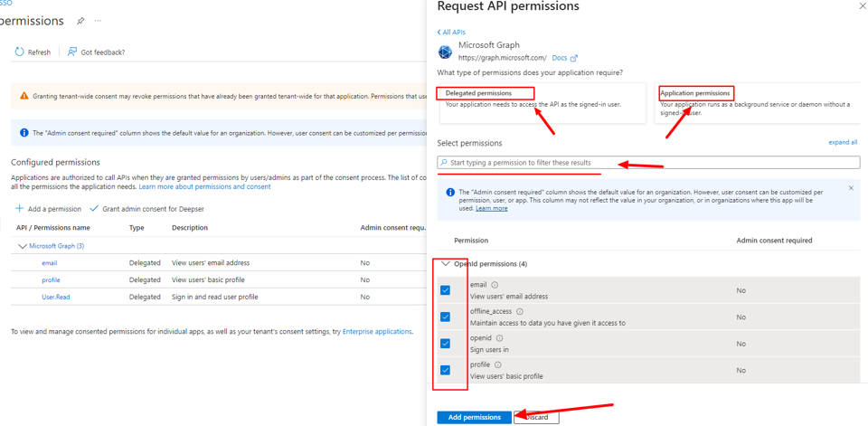The height and width of the screenshot is (426, 868).
Task: Close the info banner in permissions panel
Action: pyautogui.click(x=851, y=188)
